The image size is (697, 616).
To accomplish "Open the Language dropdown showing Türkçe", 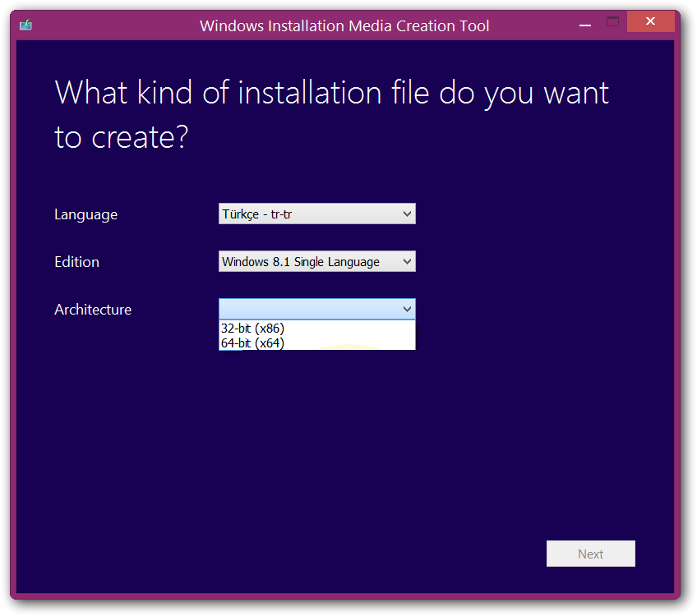I will 317,214.
